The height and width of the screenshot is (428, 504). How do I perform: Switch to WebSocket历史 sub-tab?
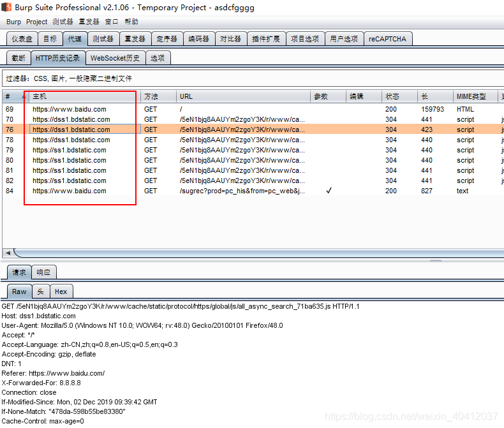[x=115, y=58]
